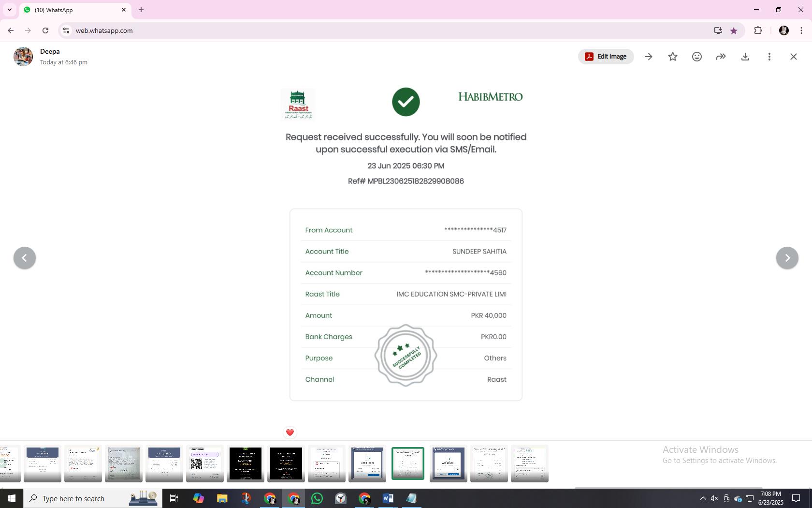Go back in browser
This screenshot has width=812, height=508.
(x=11, y=30)
